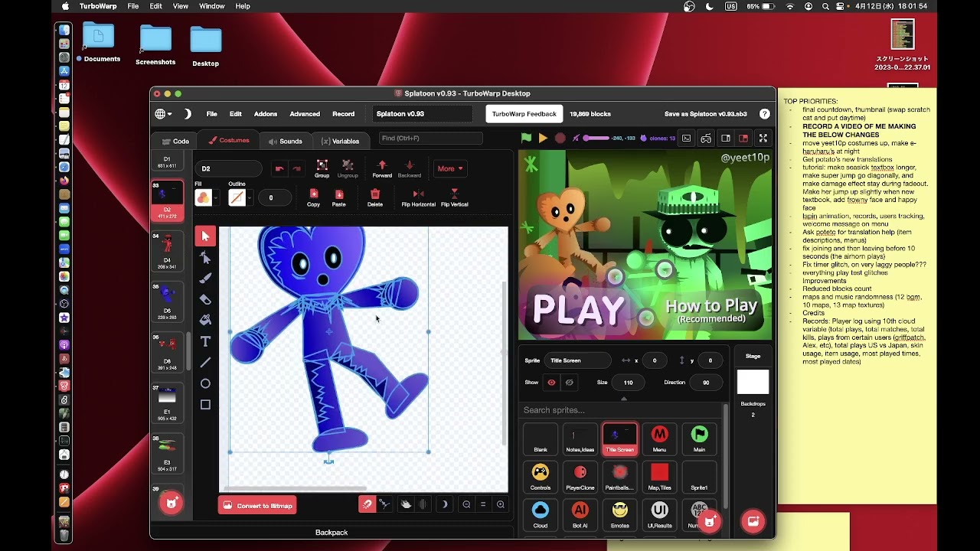Select the Text tool

205,341
